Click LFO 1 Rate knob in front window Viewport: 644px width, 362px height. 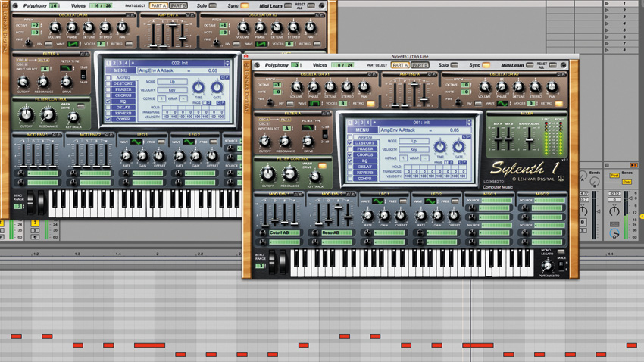coord(367,215)
